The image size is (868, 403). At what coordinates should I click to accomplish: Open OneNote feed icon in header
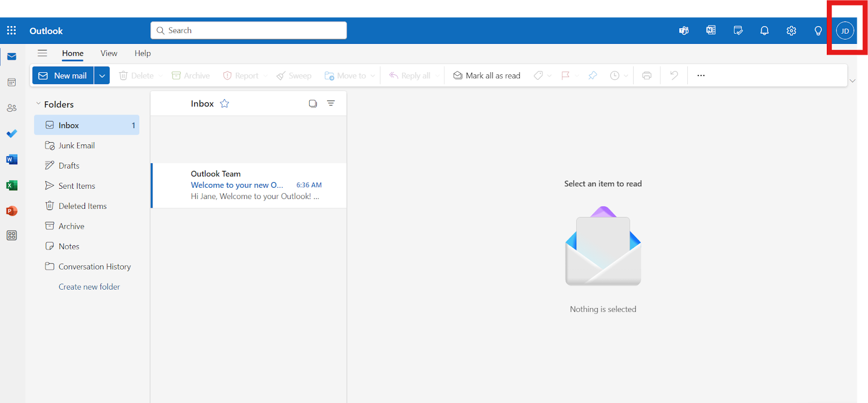pyautogui.click(x=711, y=30)
